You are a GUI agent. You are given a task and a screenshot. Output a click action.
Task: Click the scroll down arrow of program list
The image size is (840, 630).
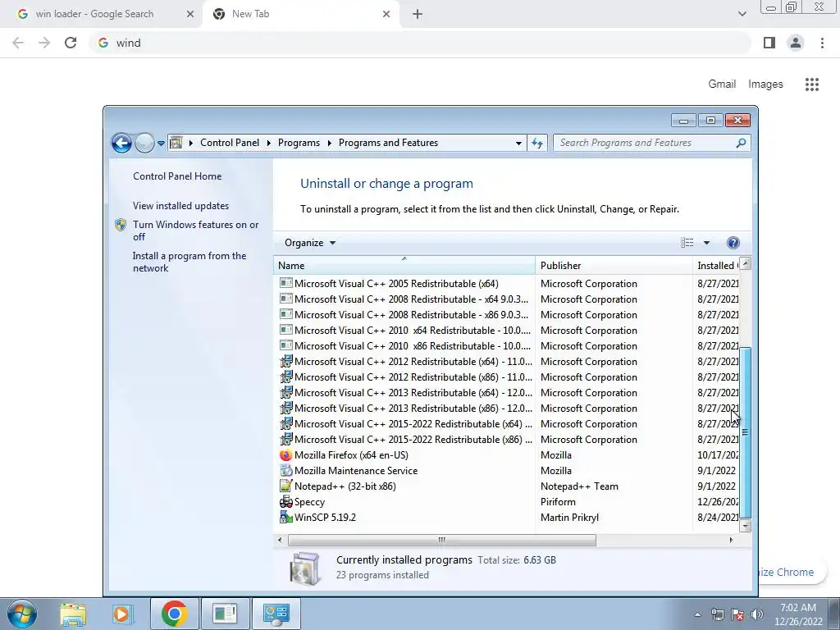click(745, 526)
